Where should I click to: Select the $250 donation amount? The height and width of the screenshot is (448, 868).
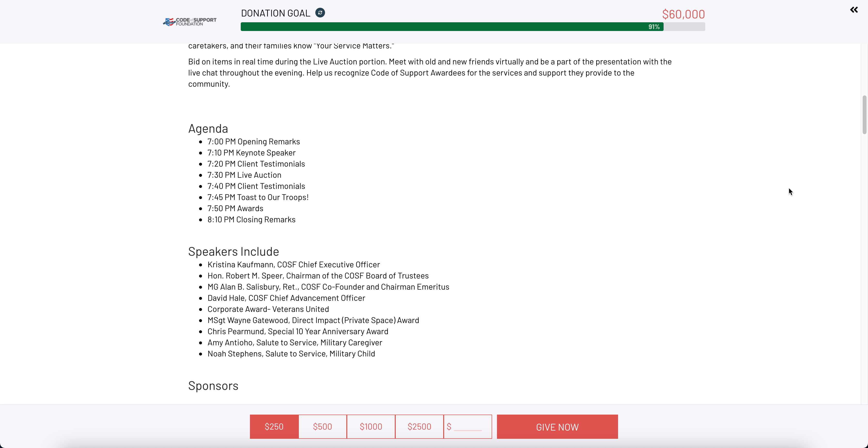tap(274, 426)
